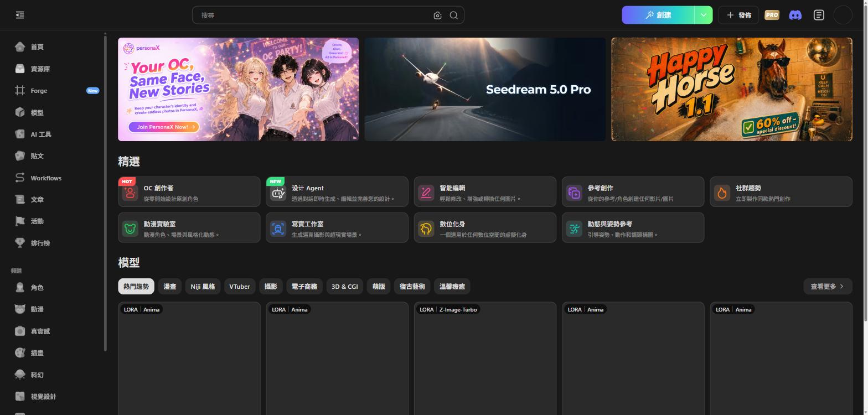Click the 模型 section heading
Image resolution: width=868 pixels, height=415 pixels.
[129, 262]
